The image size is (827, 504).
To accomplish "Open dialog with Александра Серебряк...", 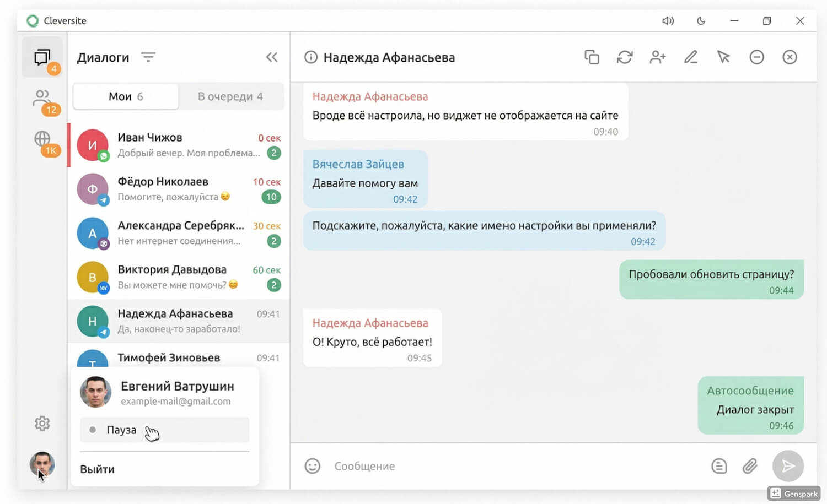I will pos(179,234).
